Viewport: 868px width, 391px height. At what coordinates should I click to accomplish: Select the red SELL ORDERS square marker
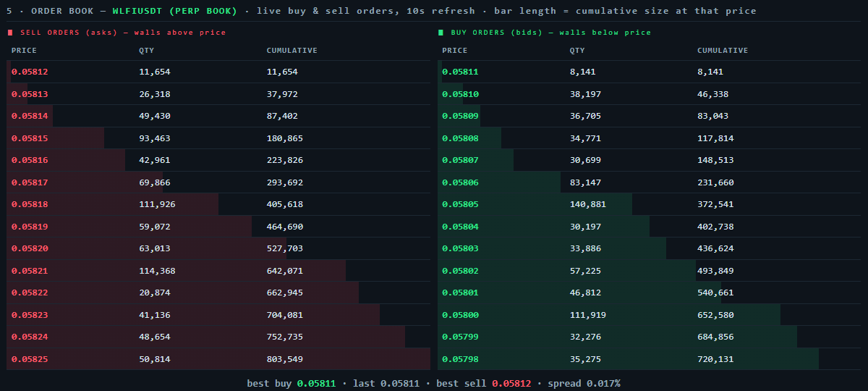tap(10, 33)
